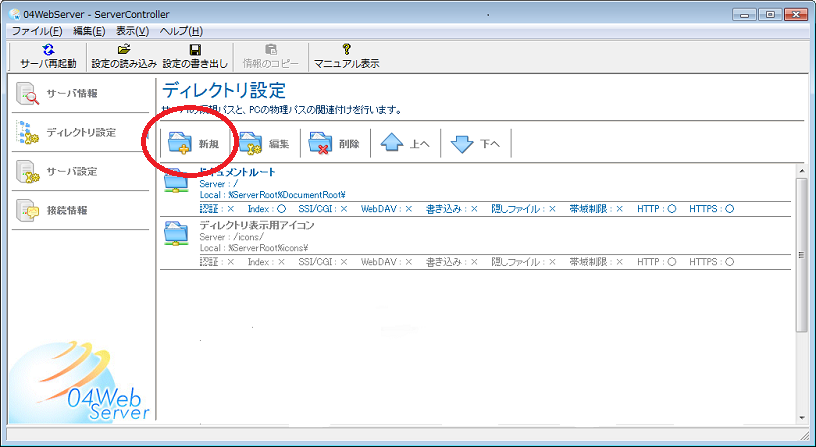Open 接続情報 in the sidebar
The image size is (816, 447).
click(80, 211)
